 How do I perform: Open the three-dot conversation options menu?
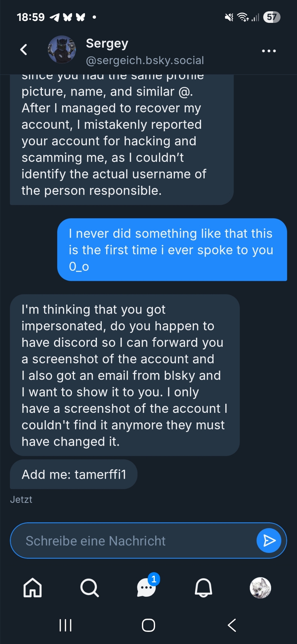[x=269, y=51]
